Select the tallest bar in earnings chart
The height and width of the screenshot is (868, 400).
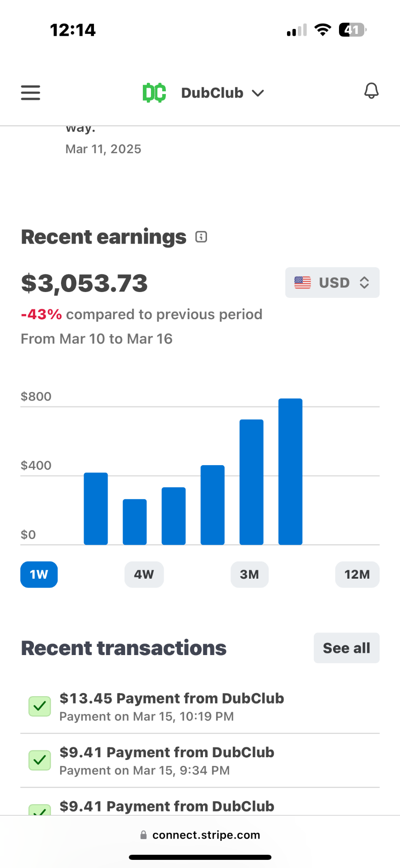pos(290,472)
